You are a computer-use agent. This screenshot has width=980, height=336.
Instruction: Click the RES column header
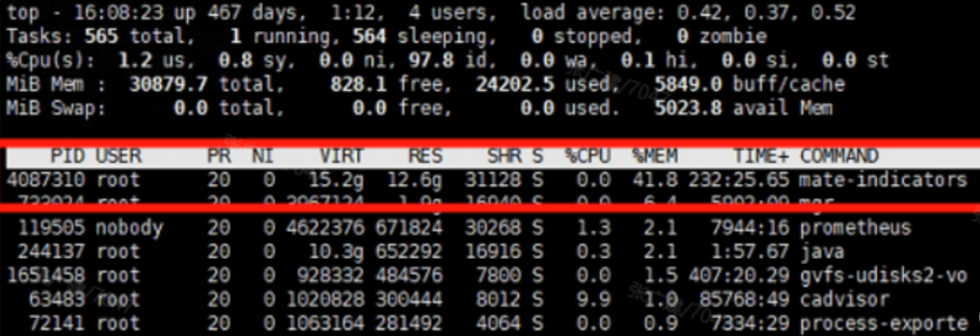tap(426, 156)
